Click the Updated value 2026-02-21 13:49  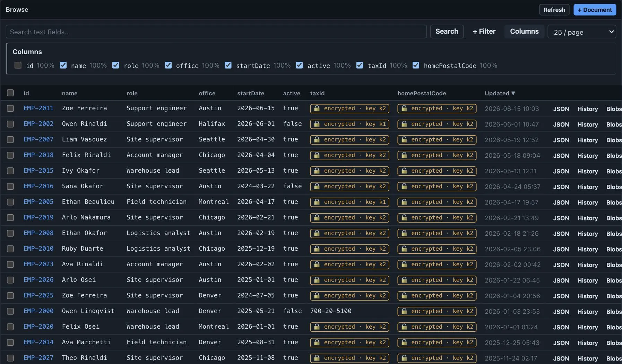coord(512,218)
